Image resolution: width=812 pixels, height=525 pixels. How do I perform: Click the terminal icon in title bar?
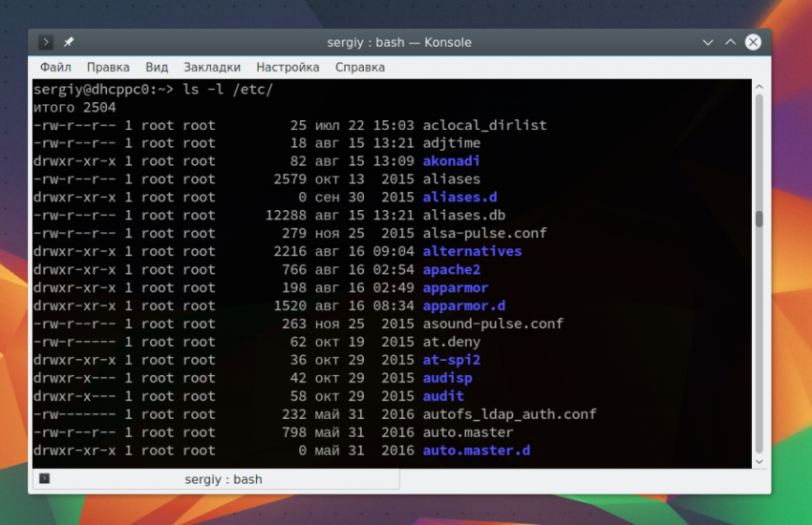(46, 42)
